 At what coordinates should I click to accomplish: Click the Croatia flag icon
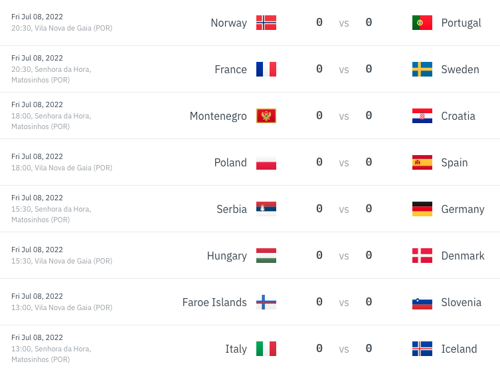point(422,116)
